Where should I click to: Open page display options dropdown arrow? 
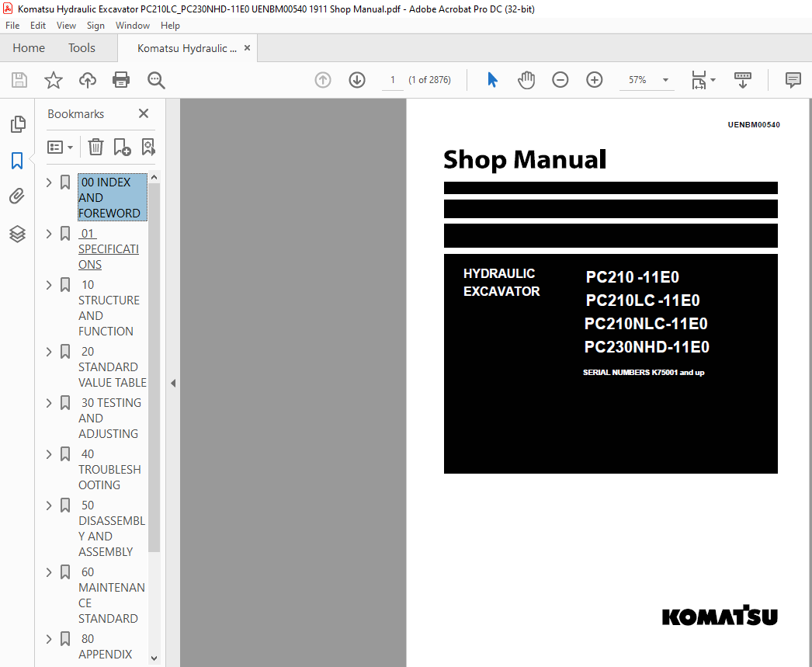713,80
